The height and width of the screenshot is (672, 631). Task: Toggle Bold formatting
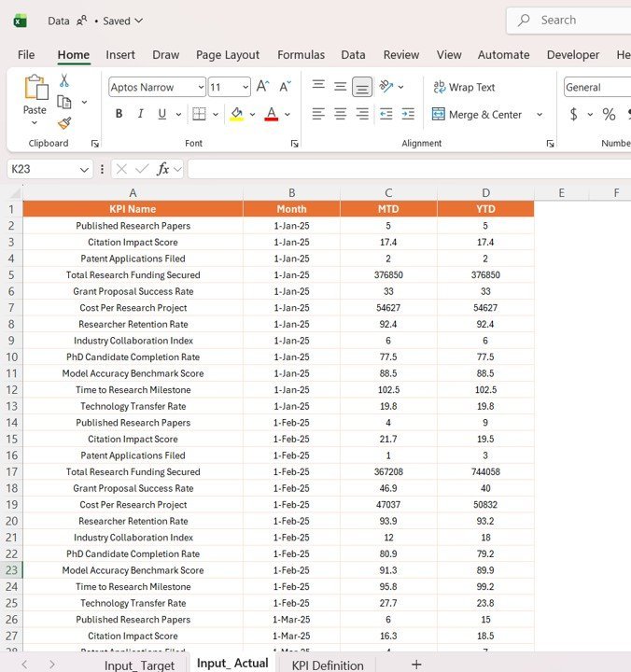(x=119, y=114)
